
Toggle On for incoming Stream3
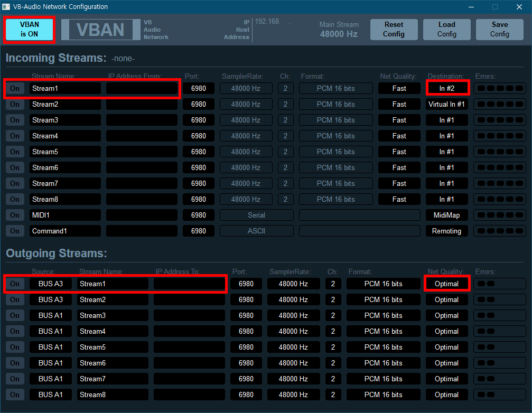[15, 120]
